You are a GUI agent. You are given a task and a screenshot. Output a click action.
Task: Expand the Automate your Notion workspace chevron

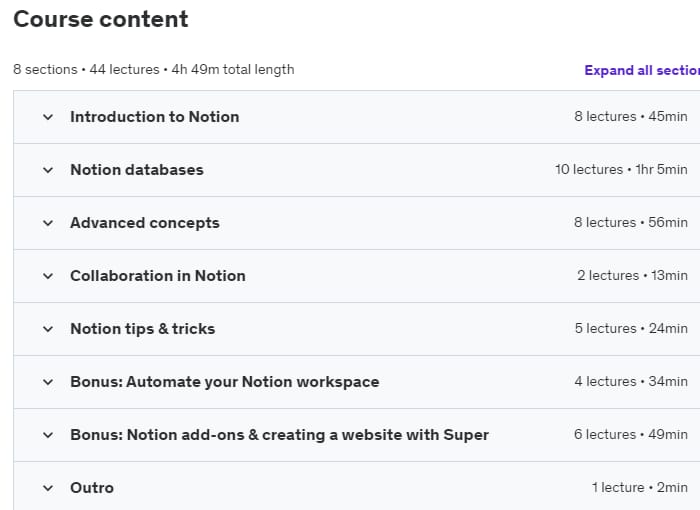click(x=48, y=382)
